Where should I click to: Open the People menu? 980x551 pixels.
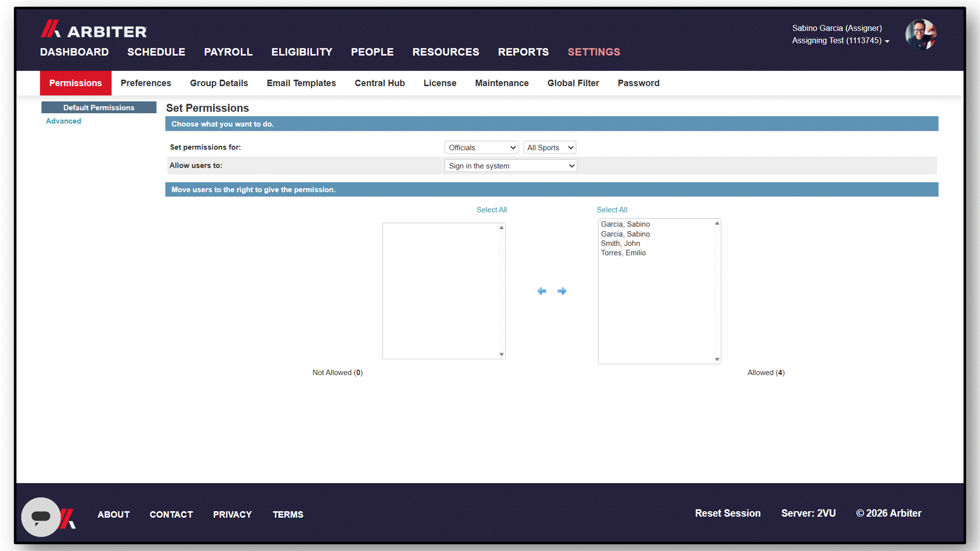tap(372, 52)
